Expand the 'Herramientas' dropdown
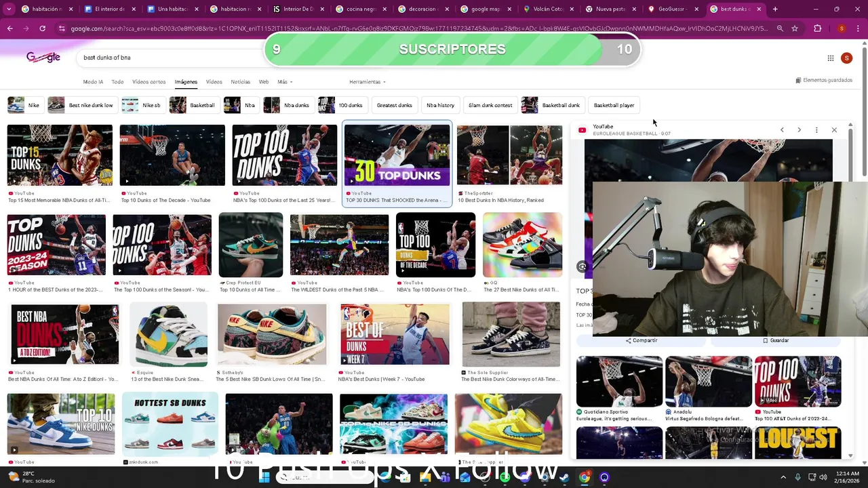 coord(367,82)
